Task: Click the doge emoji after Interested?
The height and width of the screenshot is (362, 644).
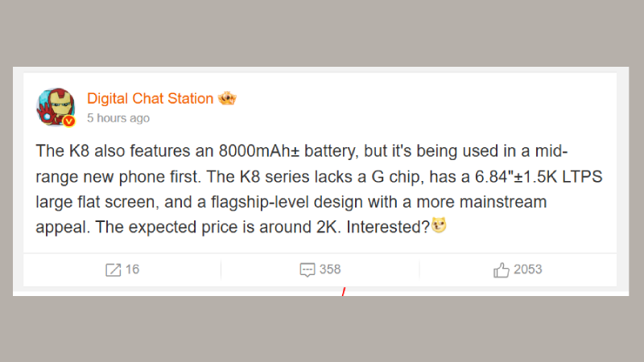Action: tap(440, 226)
